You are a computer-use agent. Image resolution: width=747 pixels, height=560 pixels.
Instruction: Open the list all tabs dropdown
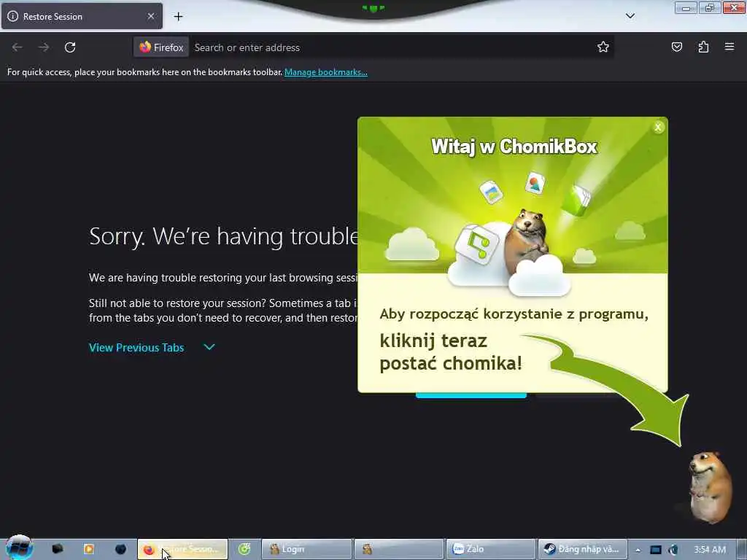630,16
